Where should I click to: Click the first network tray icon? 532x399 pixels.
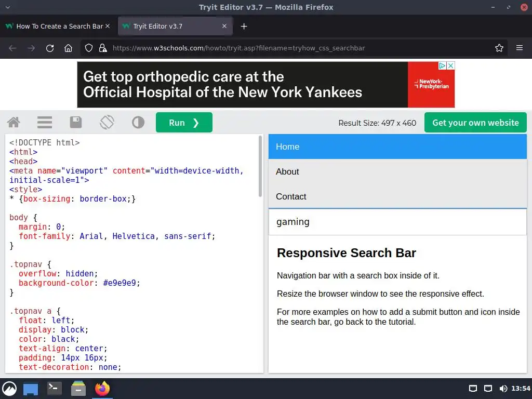pos(473,389)
